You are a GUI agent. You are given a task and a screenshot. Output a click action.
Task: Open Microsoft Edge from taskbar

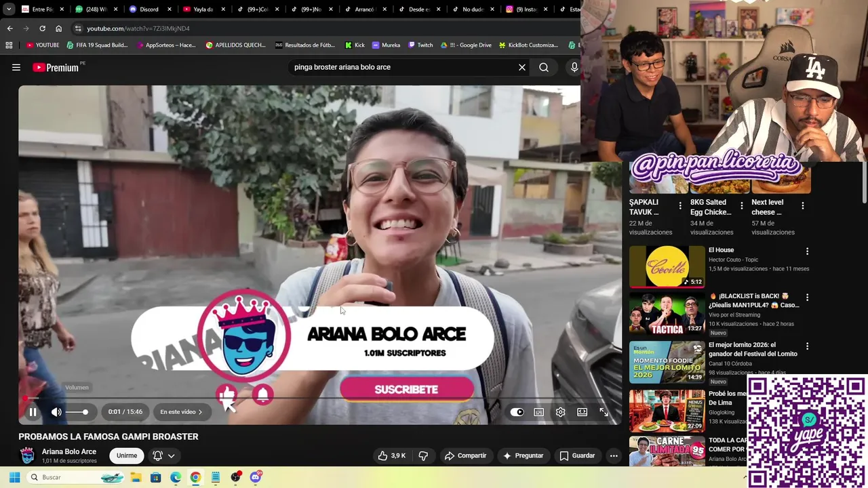[176, 477]
